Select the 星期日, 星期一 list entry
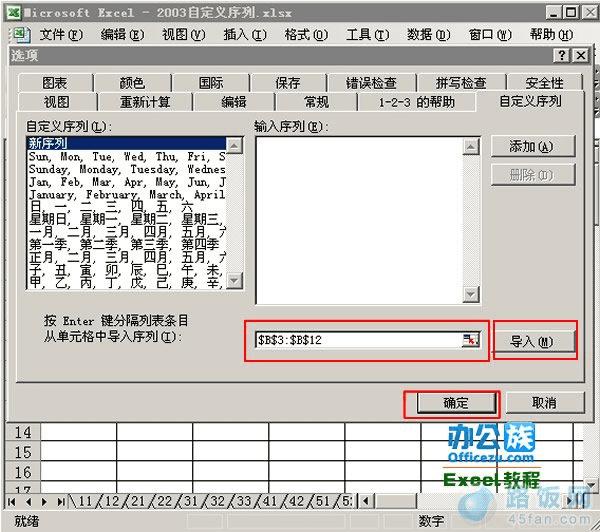The image size is (600, 532). tap(126, 219)
